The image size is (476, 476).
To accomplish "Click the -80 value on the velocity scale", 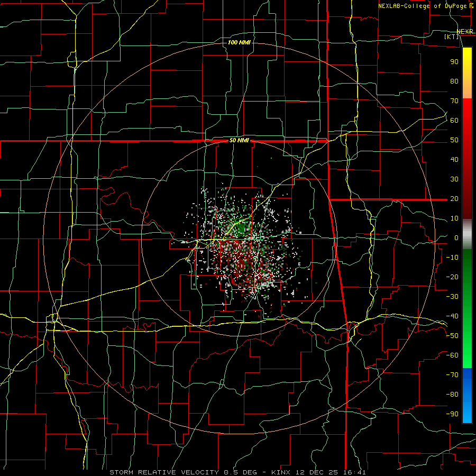I will pyautogui.click(x=452, y=395).
